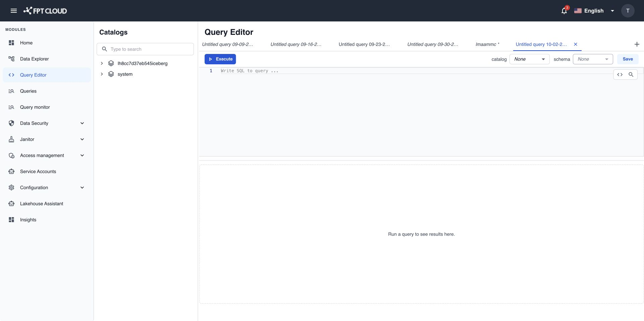Switch to Untitled query 09-16 tab

tap(296, 44)
